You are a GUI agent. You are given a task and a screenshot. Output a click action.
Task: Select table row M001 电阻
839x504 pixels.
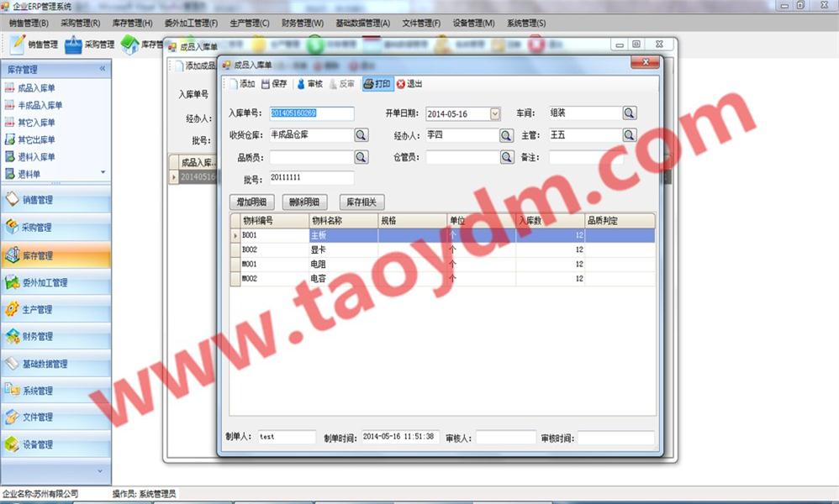point(442,264)
